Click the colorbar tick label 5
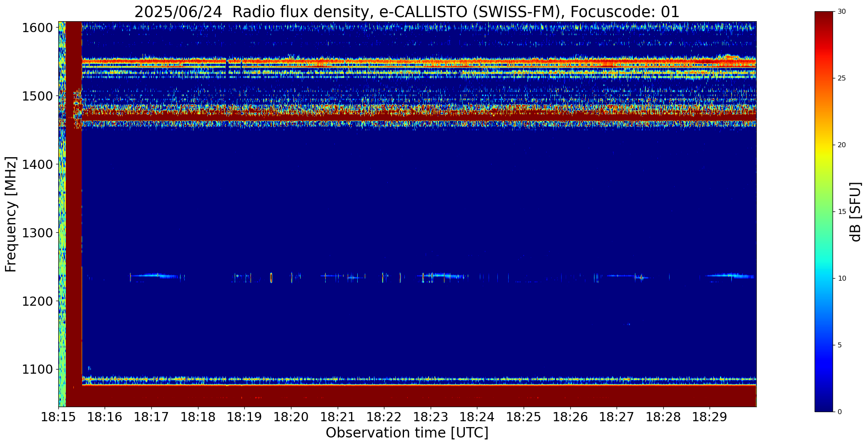Screen dimensions: 868x445 tap(840, 345)
